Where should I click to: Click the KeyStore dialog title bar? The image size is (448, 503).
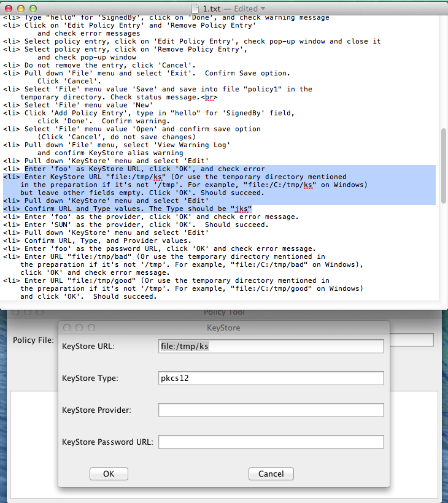(223, 328)
